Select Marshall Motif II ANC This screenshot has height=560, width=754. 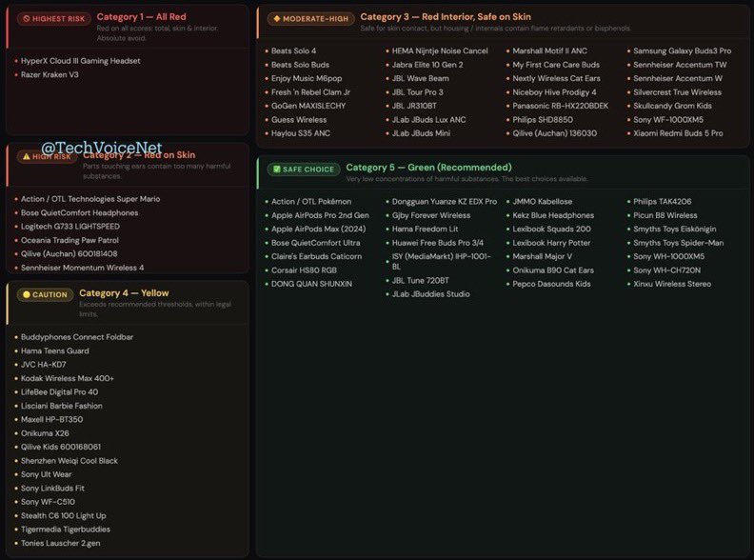pos(549,51)
